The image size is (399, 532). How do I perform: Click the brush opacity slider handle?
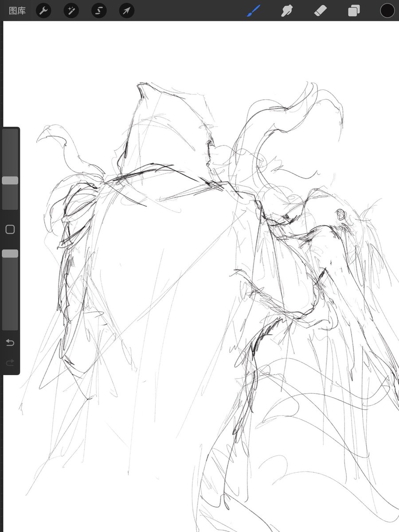click(x=10, y=254)
